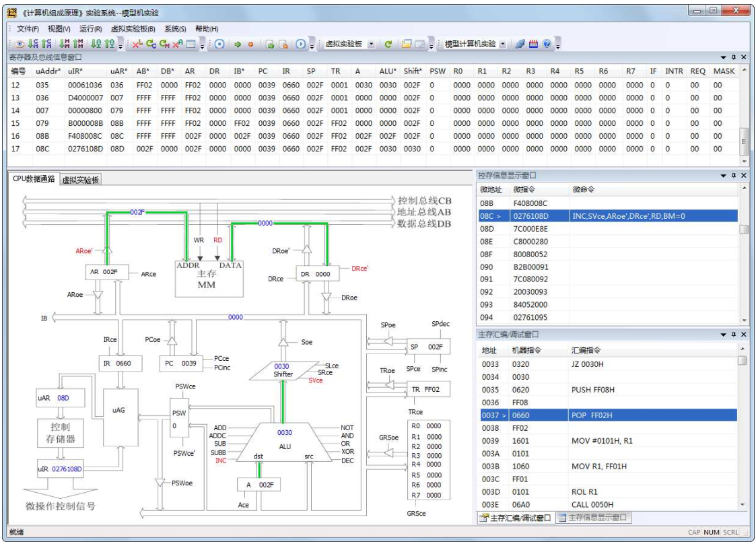Expand options arrow of 控存信息显示窗口 panel
This screenshot has height=546, width=756.
click(x=724, y=176)
